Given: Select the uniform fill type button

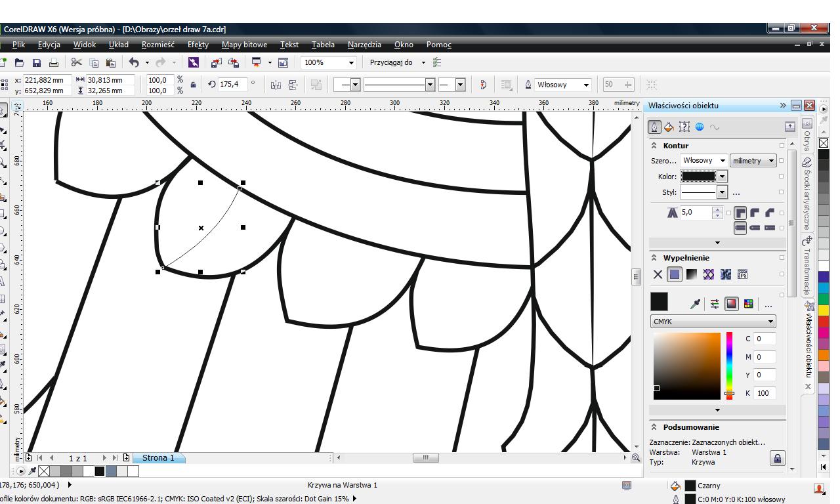Looking at the screenshot, I should point(675,274).
